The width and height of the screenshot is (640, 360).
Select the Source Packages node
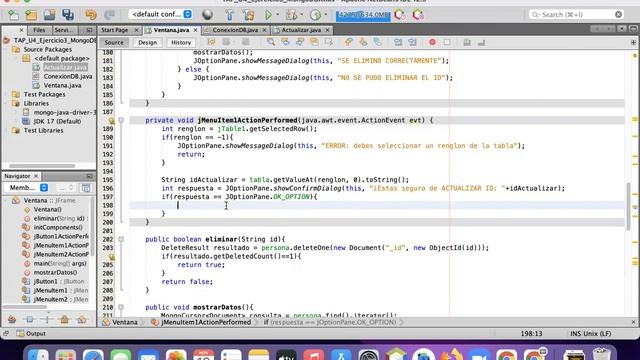47,49
